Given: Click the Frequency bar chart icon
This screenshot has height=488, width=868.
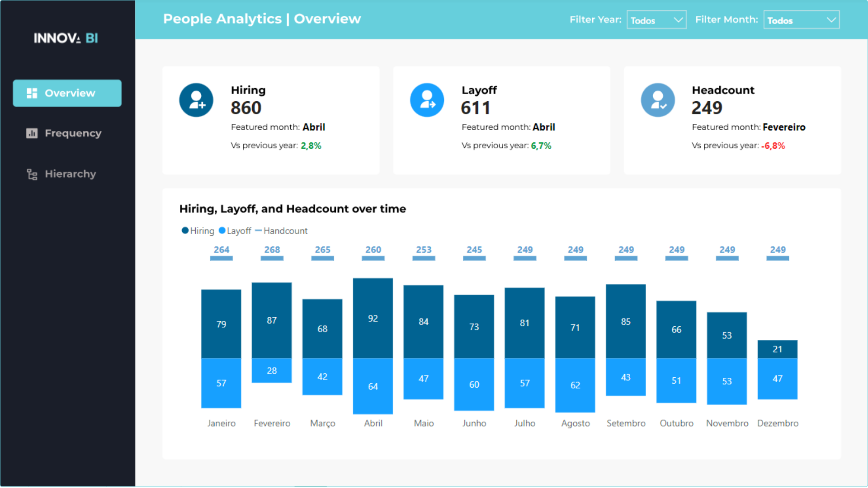Looking at the screenshot, I should click(32, 133).
